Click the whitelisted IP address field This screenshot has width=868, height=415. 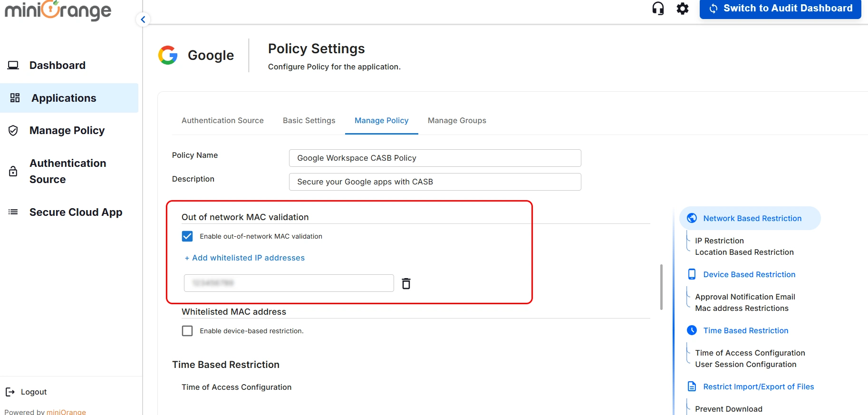289,283
